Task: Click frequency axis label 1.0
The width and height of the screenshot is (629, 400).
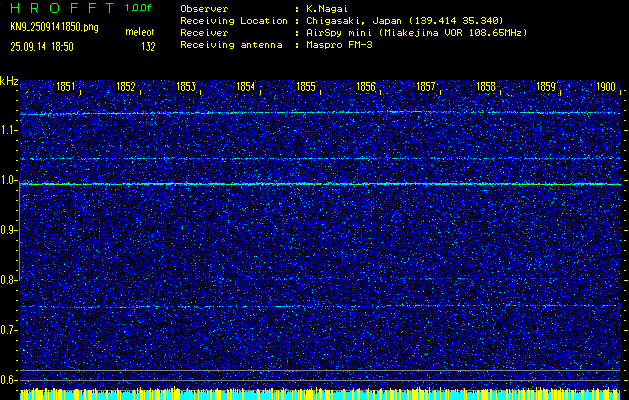Action: [x=8, y=180]
